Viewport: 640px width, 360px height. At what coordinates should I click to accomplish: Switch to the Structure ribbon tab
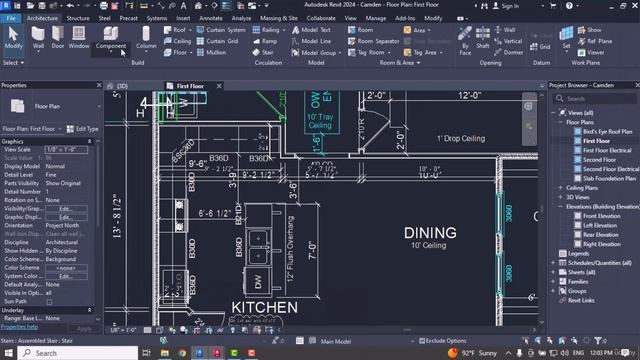[78, 18]
